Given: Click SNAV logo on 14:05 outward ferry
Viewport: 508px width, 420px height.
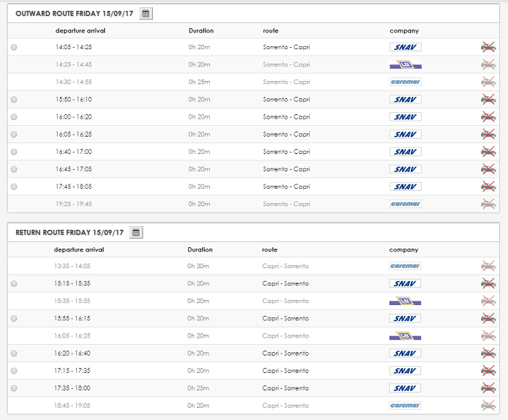Looking at the screenshot, I should point(405,47).
